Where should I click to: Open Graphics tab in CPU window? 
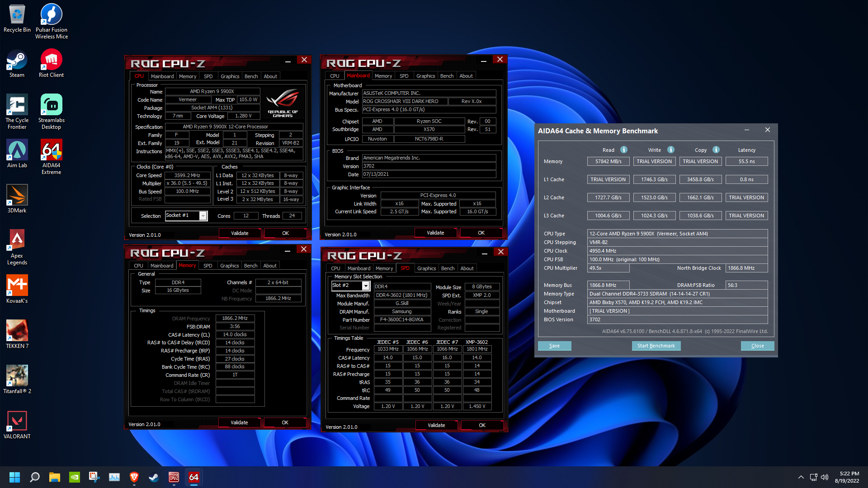[x=230, y=76]
